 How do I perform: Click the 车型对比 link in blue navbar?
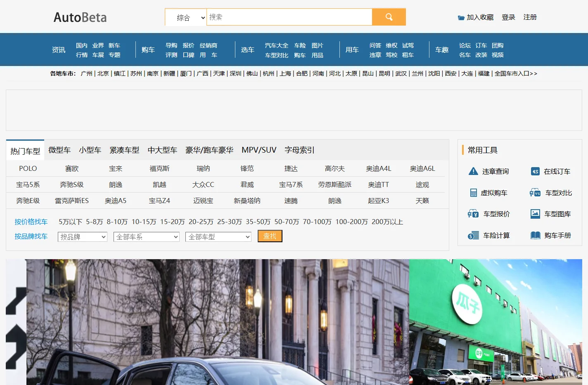tap(277, 55)
